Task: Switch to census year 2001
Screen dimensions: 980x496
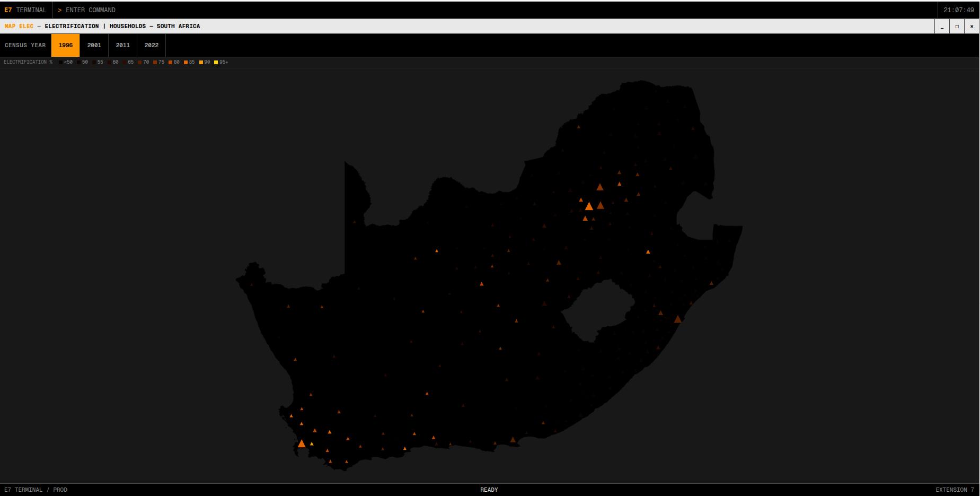Action: [94, 45]
